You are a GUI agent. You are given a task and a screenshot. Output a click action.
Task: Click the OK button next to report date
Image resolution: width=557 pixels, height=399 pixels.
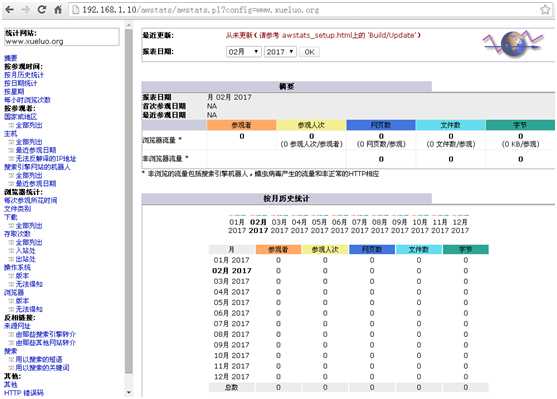click(309, 52)
